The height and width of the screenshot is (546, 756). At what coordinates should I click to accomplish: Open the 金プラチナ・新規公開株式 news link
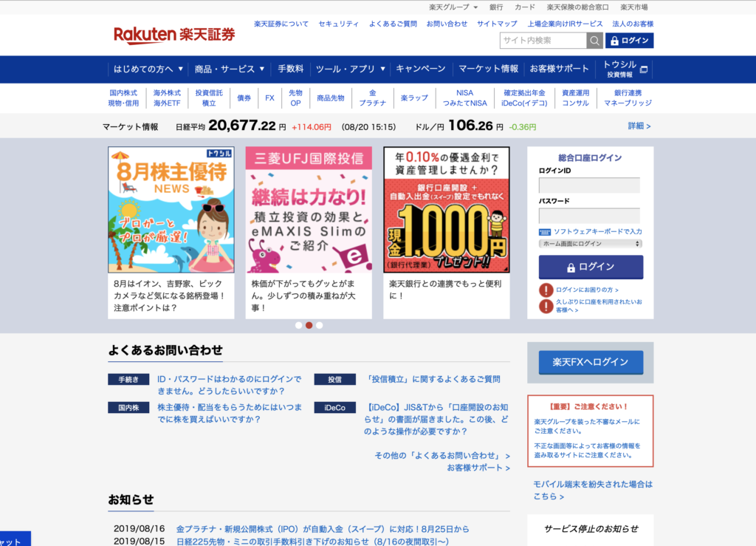(323, 529)
